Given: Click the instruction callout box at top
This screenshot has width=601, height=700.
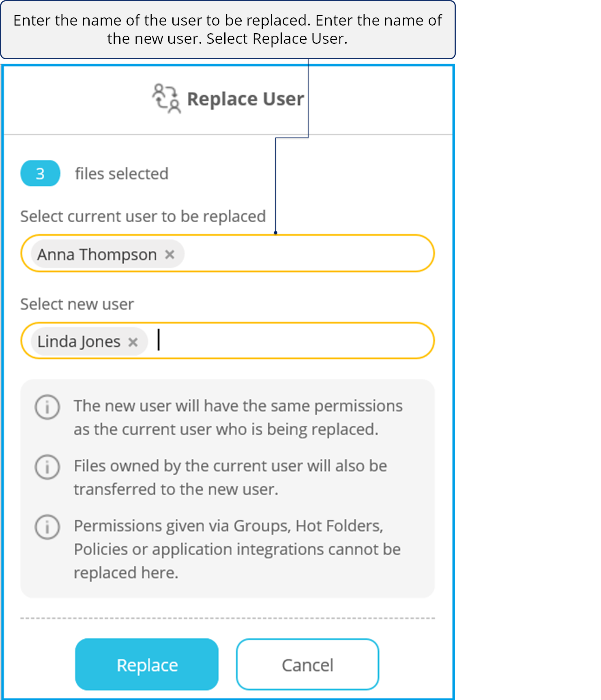Looking at the screenshot, I should pyautogui.click(x=228, y=30).
